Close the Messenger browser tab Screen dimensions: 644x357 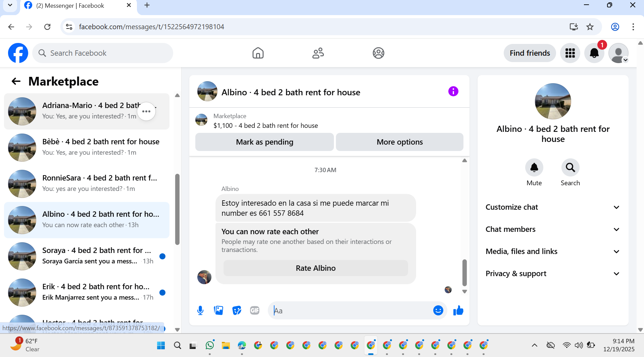(x=129, y=5)
